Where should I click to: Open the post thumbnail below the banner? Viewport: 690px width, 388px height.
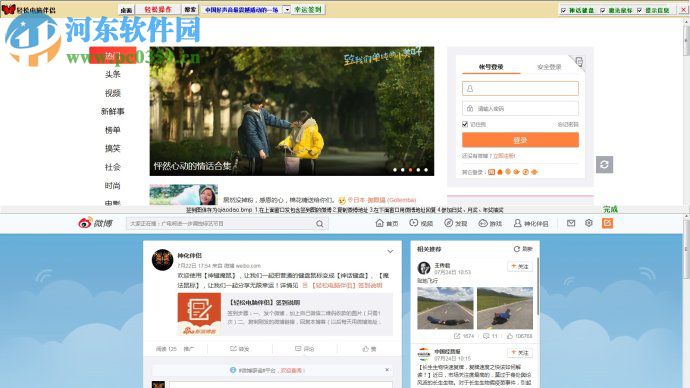tap(184, 195)
